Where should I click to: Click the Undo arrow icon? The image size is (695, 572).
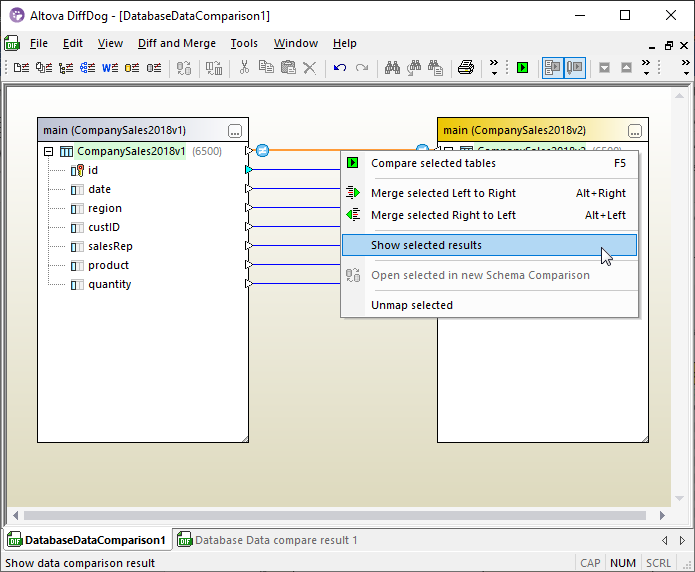click(340, 68)
